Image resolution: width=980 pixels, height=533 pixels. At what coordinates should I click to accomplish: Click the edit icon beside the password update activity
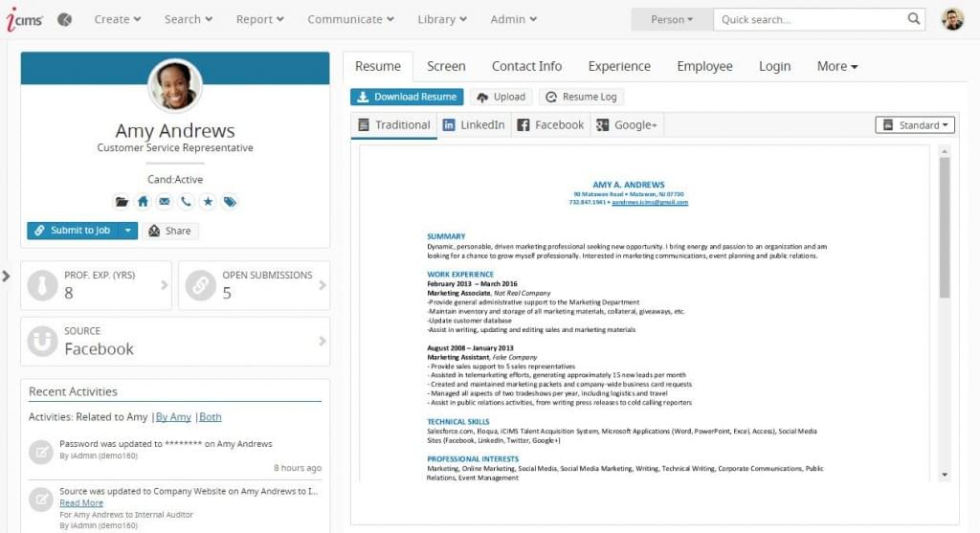[x=41, y=452]
